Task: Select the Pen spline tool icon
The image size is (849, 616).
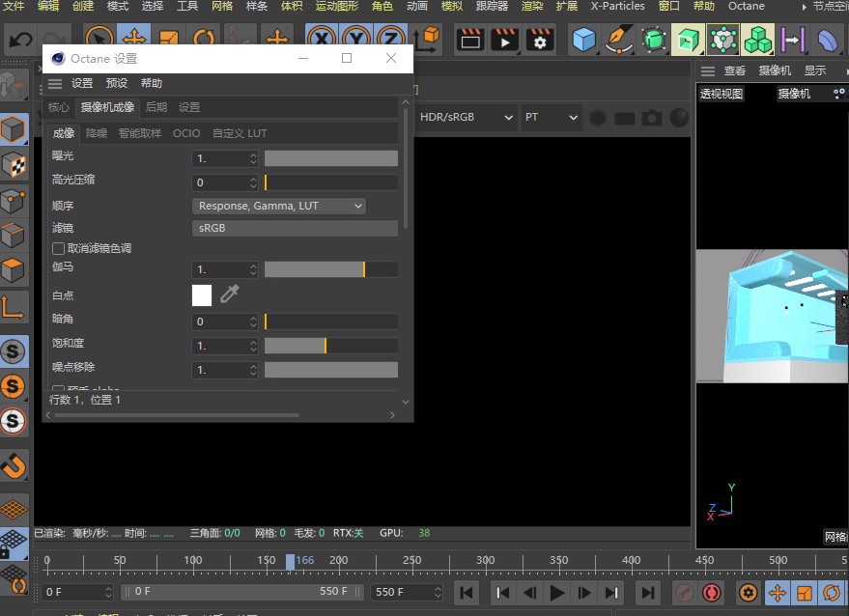Action: tap(618, 41)
